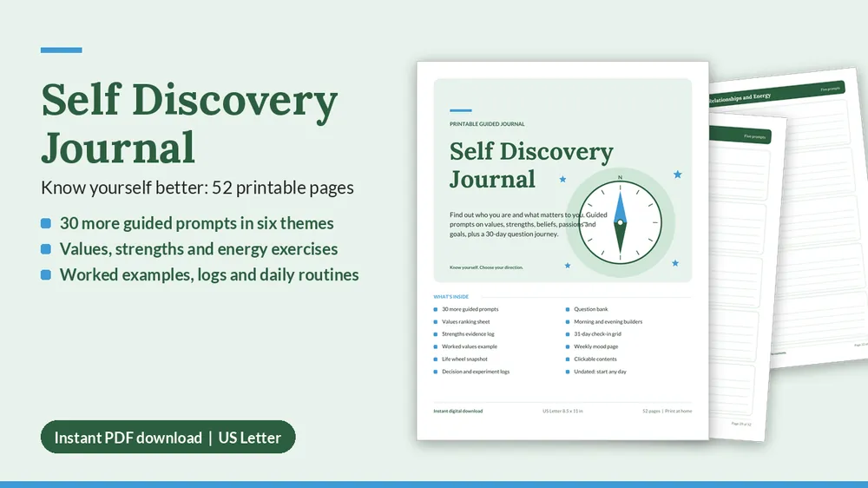868x488 pixels.
Task: Click '31-day check-in grid' list item
Action: tap(597, 334)
